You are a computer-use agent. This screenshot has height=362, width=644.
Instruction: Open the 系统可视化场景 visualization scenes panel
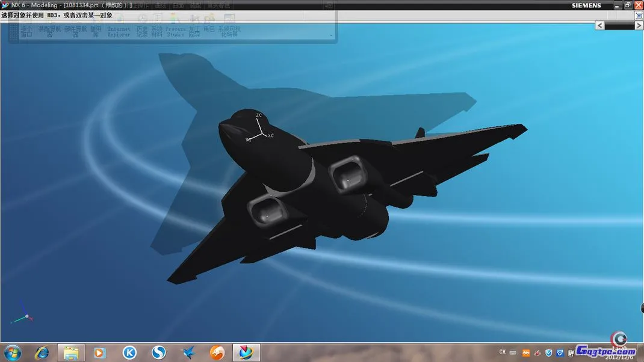[229, 31]
